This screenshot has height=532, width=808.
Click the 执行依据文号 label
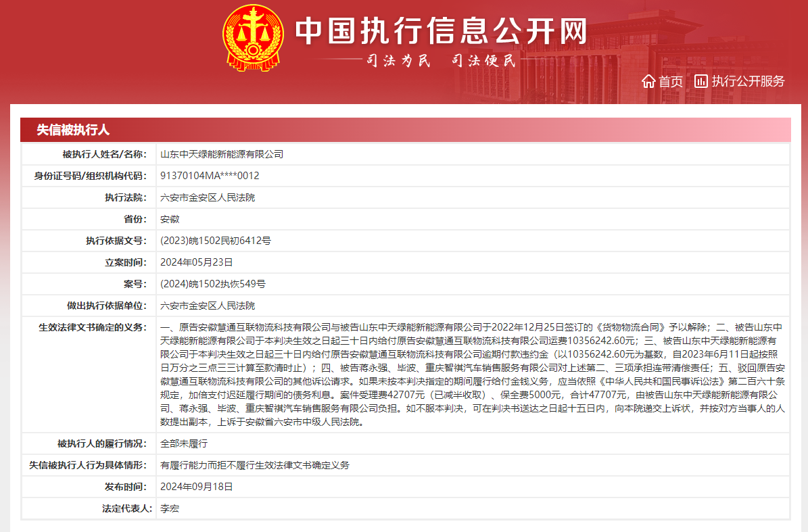pos(116,241)
